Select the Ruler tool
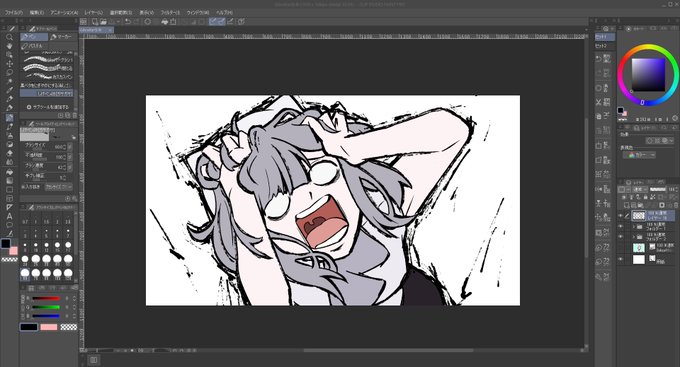This screenshot has height=367, width=680. 9,207
